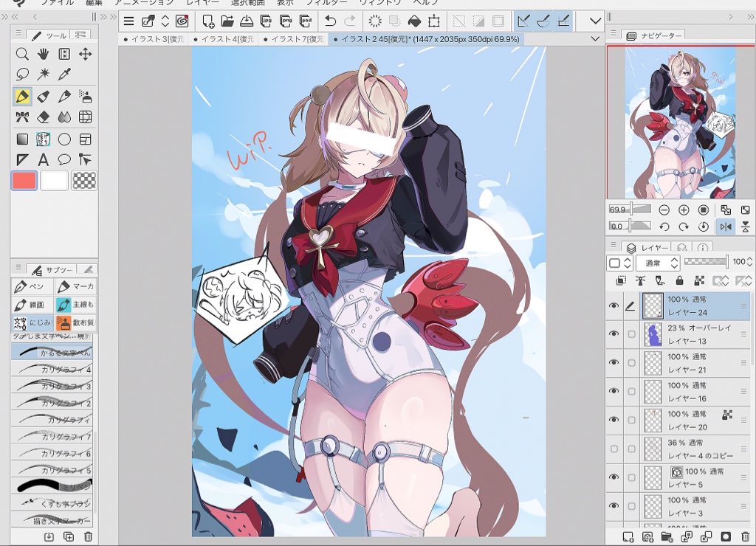This screenshot has width=756, height=546.
Task: Expand the canvas tab list chevron
Action: point(596,38)
